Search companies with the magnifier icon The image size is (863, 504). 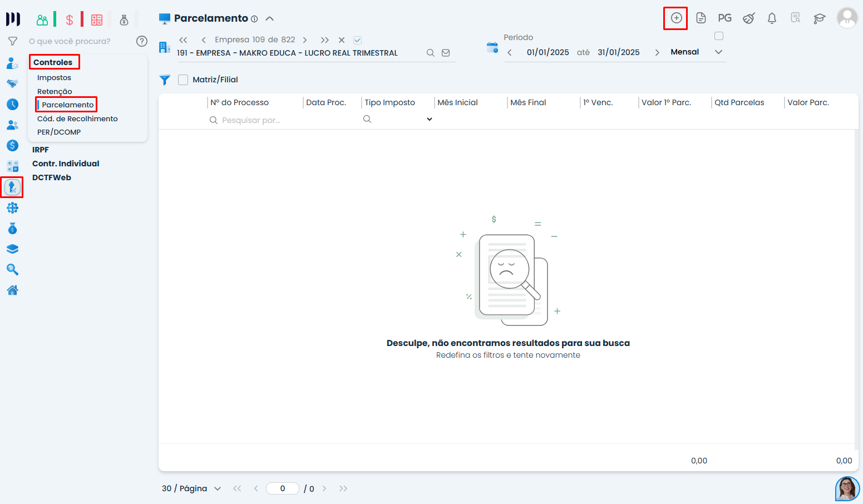coord(430,53)
